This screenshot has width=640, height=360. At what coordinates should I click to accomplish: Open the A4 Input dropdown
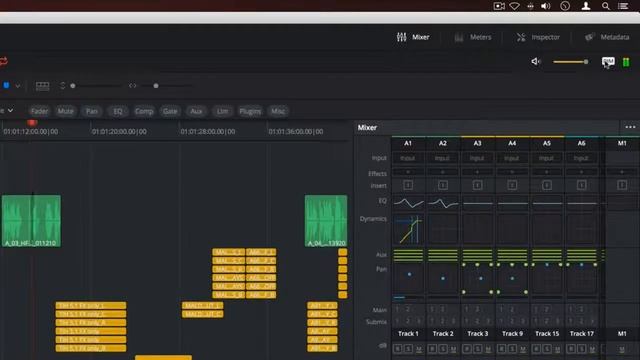point(512,158)
